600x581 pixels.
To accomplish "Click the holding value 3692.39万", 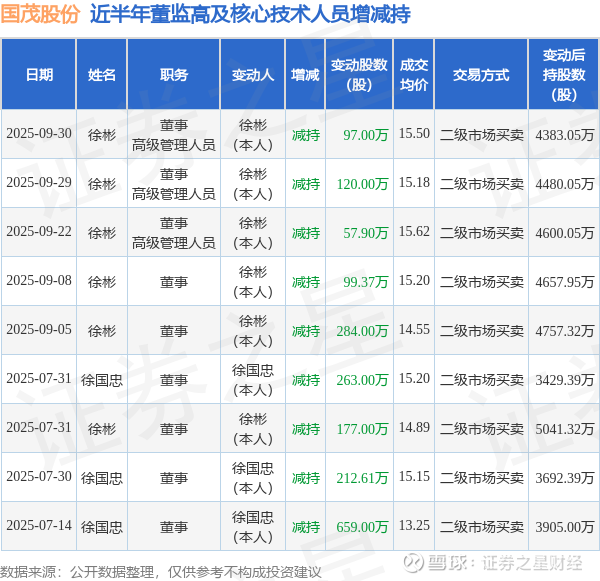I will 565,478.
